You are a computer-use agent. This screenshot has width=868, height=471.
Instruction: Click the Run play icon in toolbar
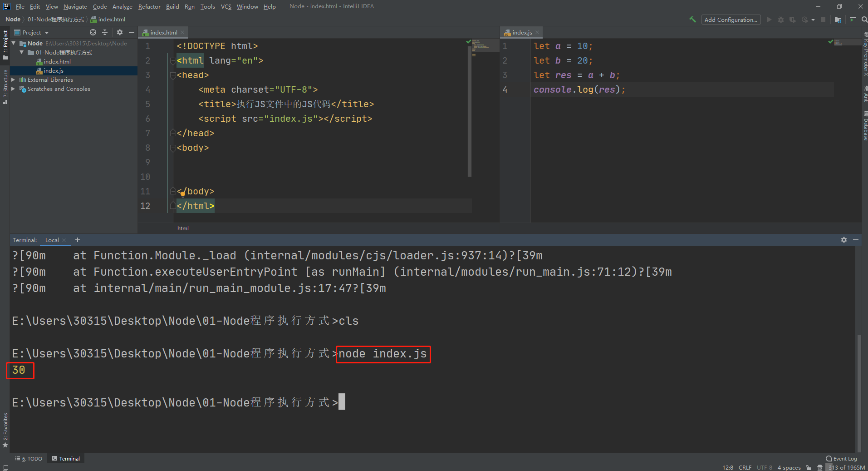769,20
